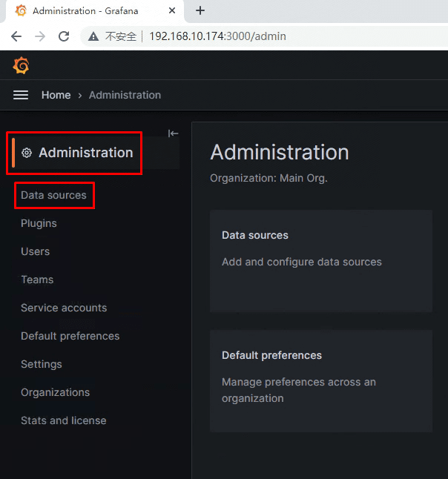The height and width of the screenshot is (479, 448).
Task: Reload the page with the refresh icon
Action: 64,36
